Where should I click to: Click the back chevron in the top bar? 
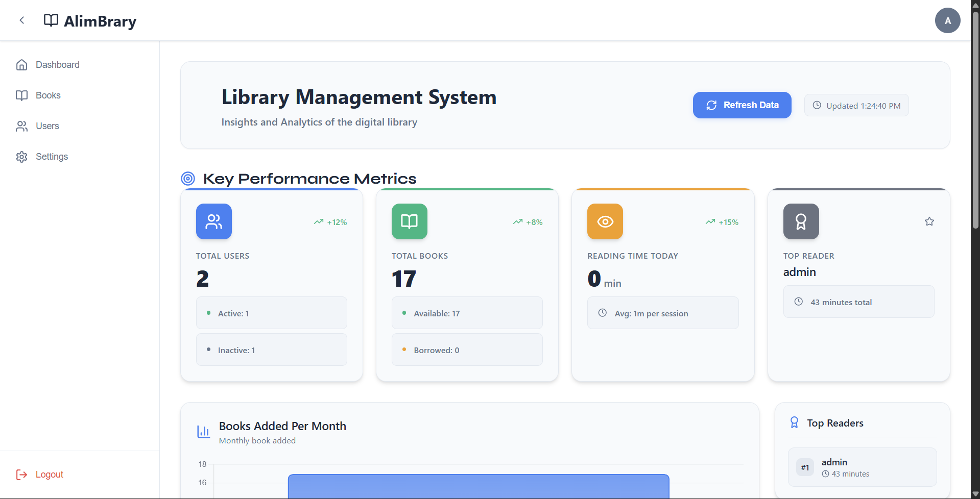[x=21, y=20]
